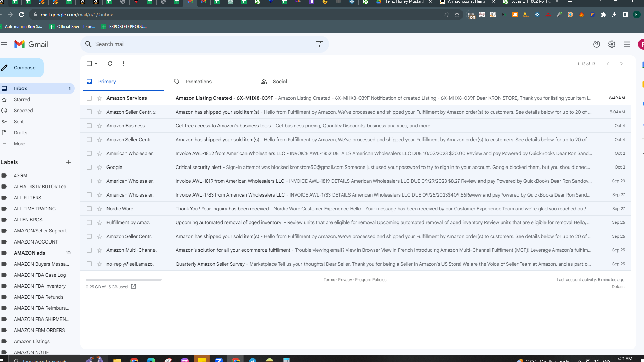Switch to the Lucas Oil browser tab
Viewport: 644px width, 362px height.
[x=530, y=2]
